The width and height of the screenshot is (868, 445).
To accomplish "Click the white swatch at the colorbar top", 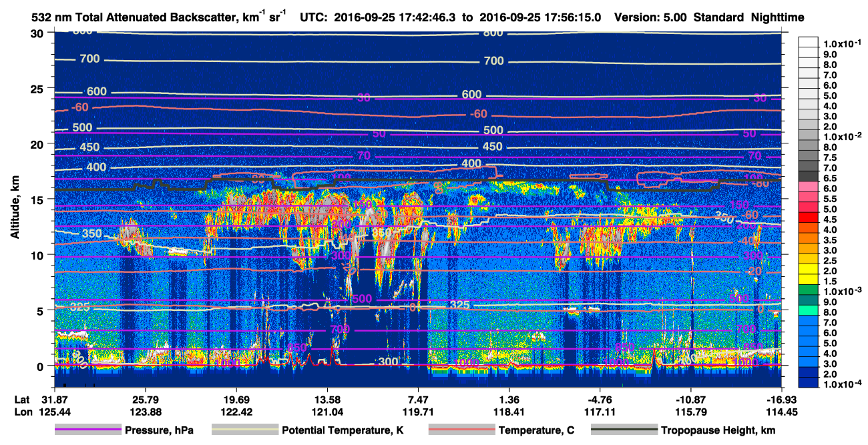I will click(808, 41).
